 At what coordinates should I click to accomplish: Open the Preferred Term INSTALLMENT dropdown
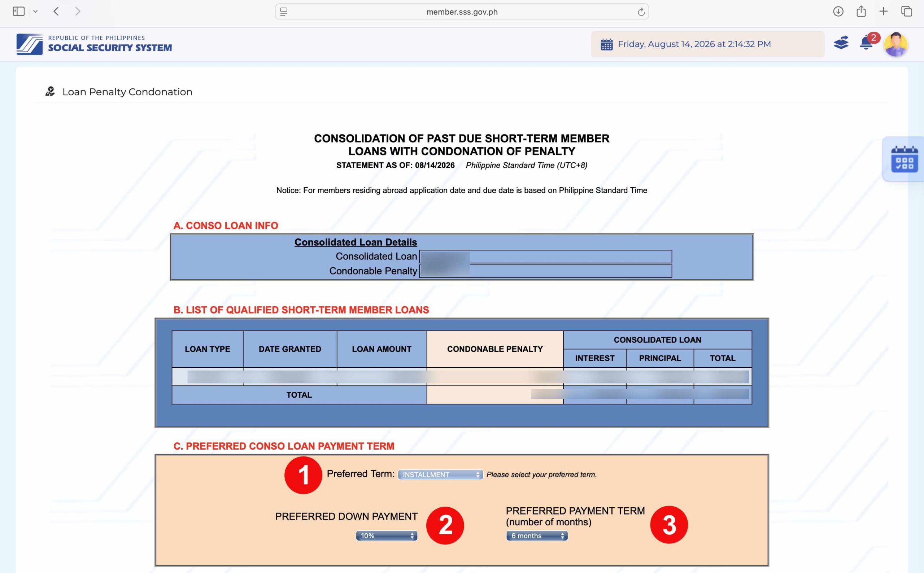pos(440,474)
